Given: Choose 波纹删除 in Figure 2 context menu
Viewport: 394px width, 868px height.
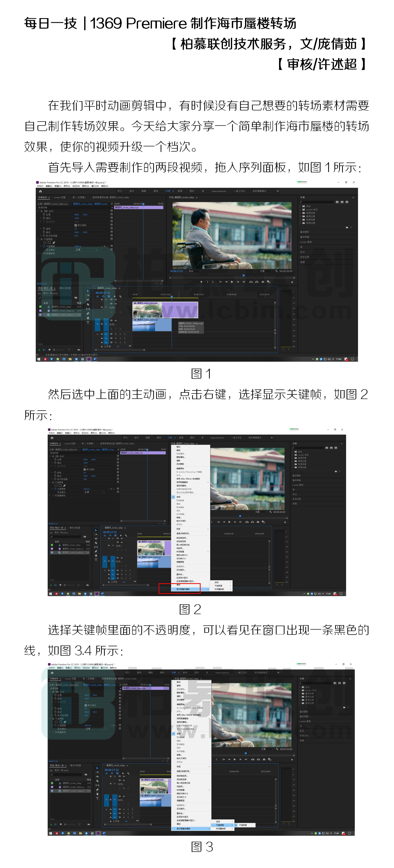Looking at the screenshot, I should click(180, 464).
